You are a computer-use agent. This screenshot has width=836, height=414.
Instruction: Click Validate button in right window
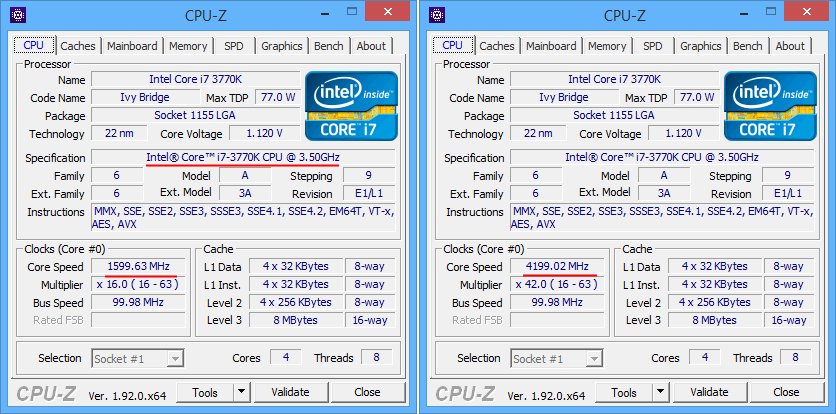click(709, 393)
